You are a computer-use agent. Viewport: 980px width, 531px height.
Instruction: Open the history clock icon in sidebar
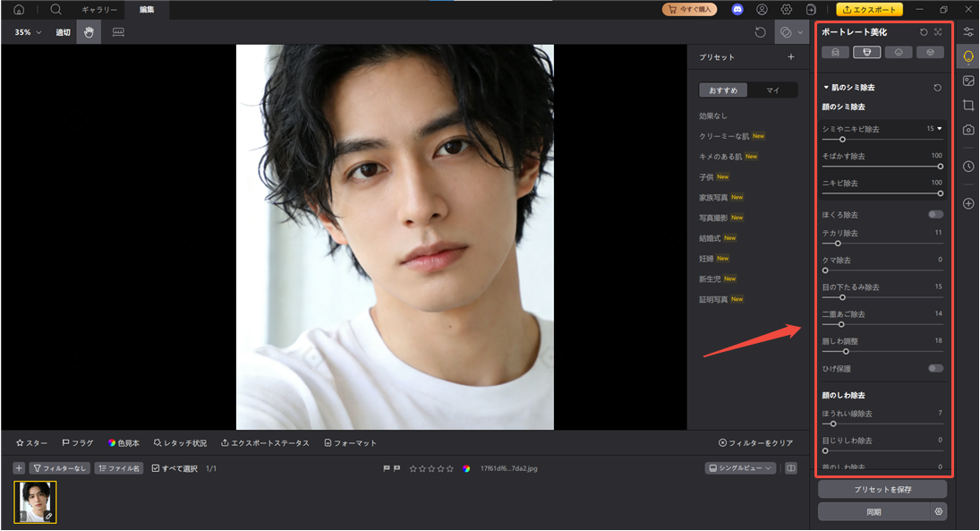tap(967, 167)
